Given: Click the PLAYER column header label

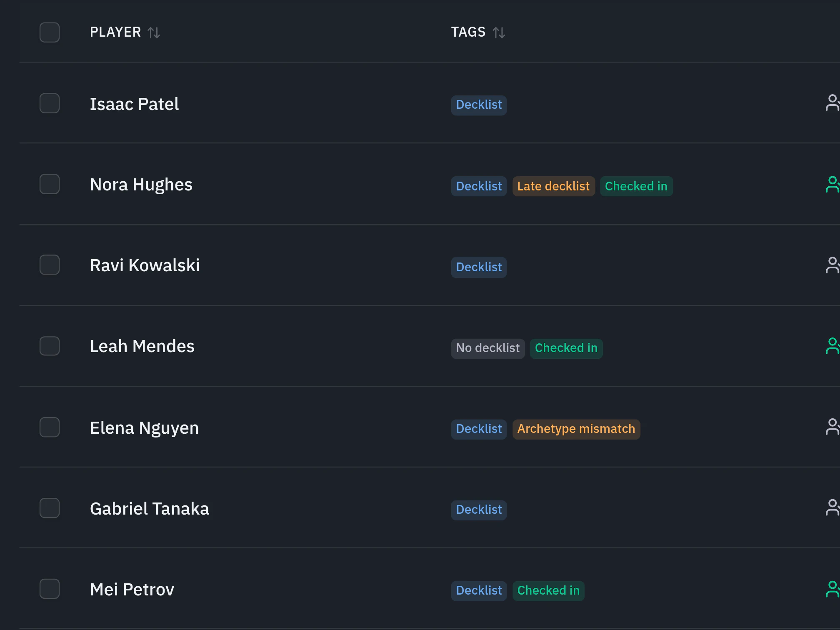Looking at the screenshot, I should point(115,32).
